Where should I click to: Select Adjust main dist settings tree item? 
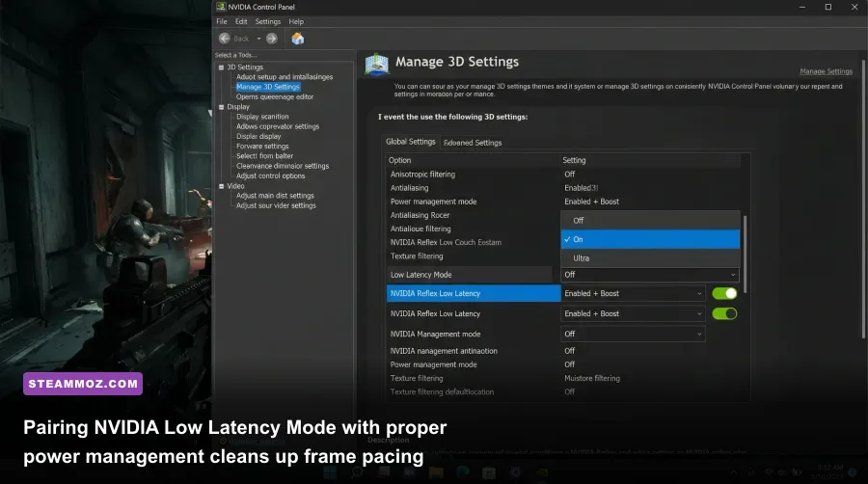click(275, 196)
